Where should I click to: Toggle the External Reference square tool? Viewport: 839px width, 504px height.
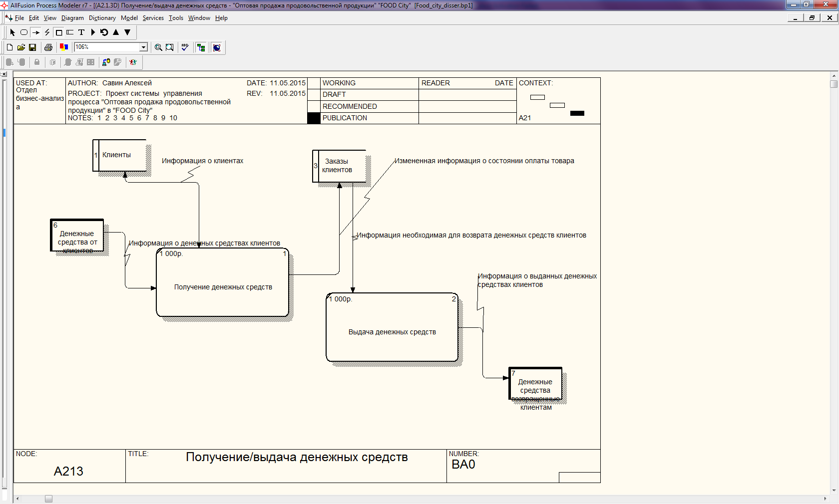59,32
